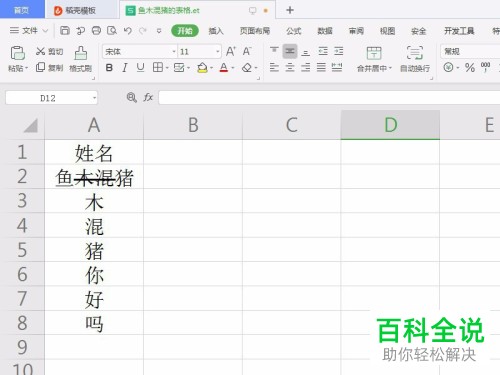Click the eraser clear-format icon
Image resolution: width=500 pixels, height=375 pixels.
tap(247, 68)
